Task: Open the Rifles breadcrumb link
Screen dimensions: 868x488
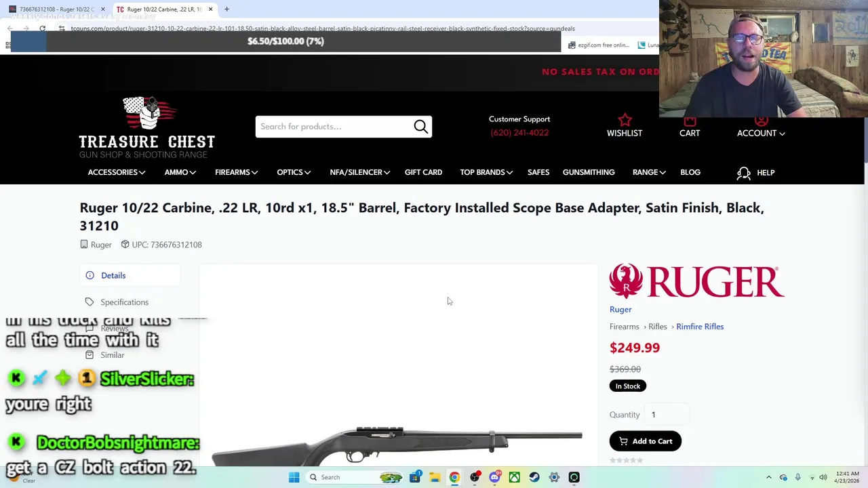Action: [x=657, y=327]
